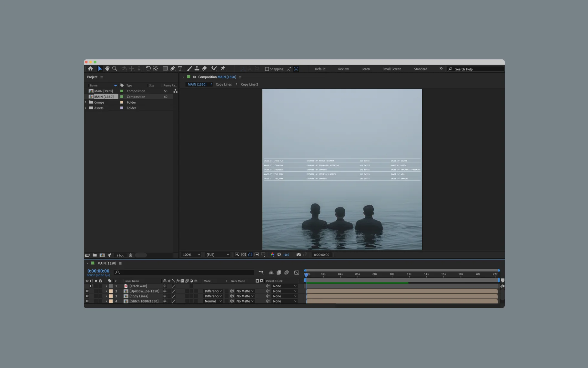Click the 8 bpc color depth button
This screenshot has height=368, width=588.
point(120,255)
